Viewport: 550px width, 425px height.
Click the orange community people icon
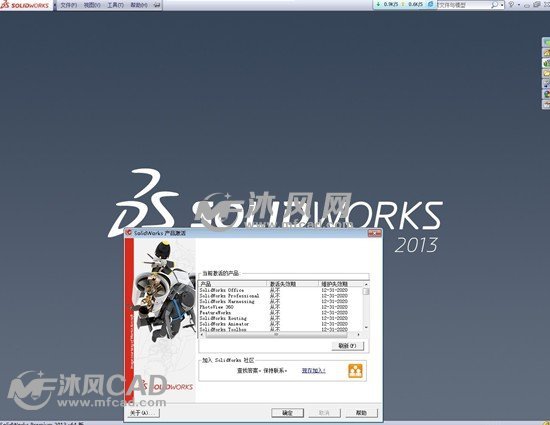(355, 371)
